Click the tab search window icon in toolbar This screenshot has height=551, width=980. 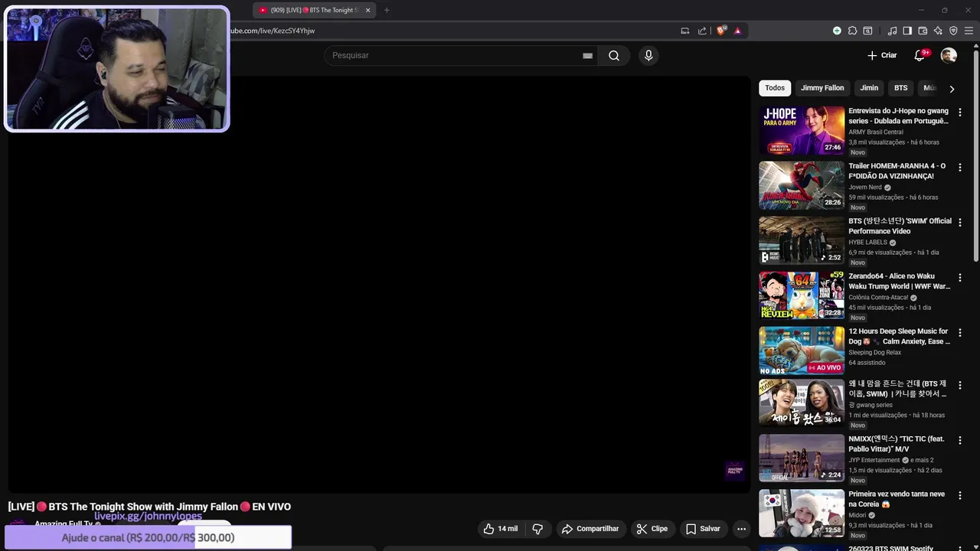(x=867, y=31)
